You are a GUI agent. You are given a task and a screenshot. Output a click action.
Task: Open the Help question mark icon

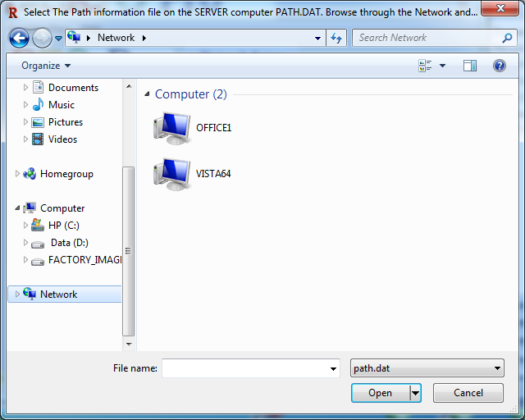(499, 66)
